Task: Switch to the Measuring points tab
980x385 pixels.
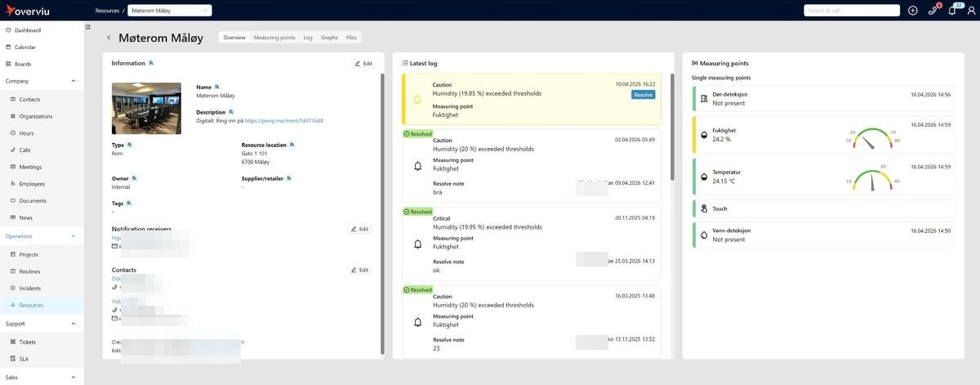Action: (274, 38)
